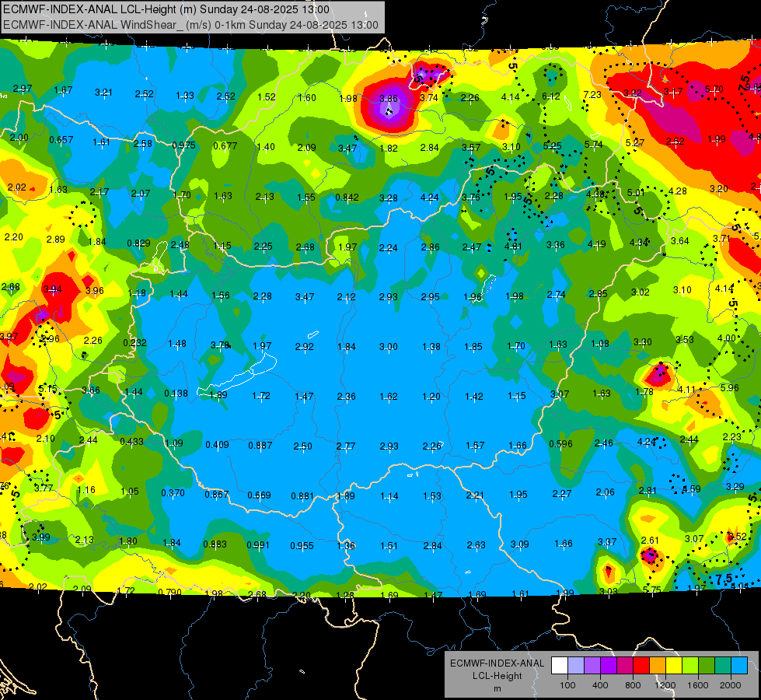Click the teal legend swatch near 2000

[x=723, y=666]
